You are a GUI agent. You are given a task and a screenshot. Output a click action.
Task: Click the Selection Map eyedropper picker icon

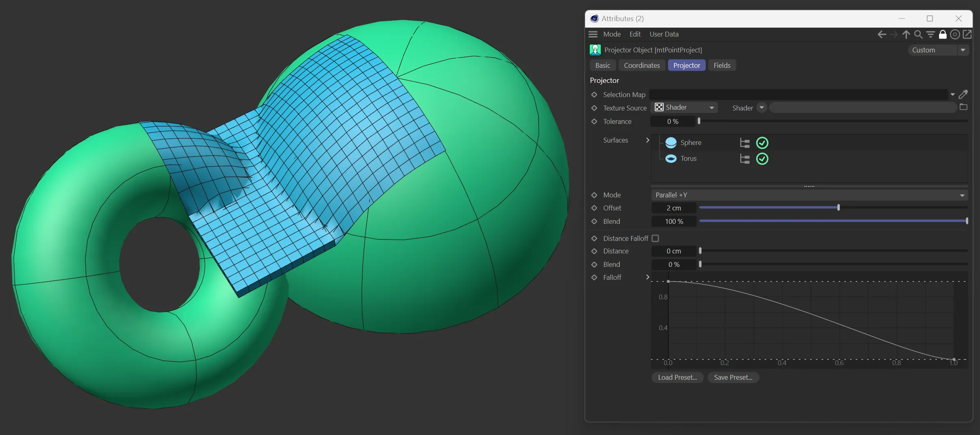963,95
